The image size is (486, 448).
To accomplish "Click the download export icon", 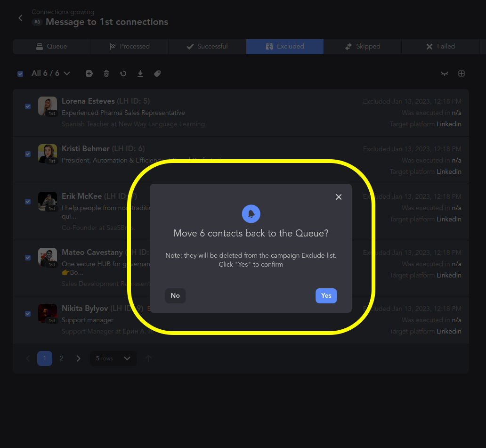I will coord(140,73).
